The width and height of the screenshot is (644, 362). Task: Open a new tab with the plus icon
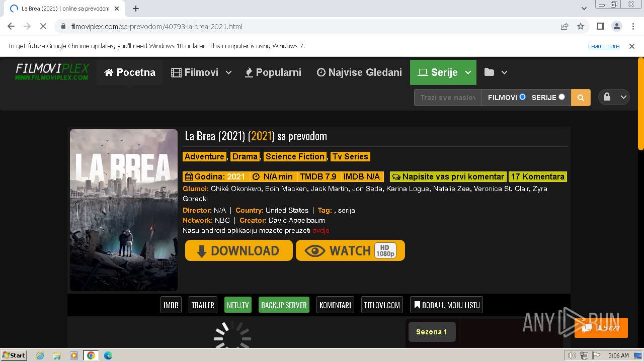[136, 9]
